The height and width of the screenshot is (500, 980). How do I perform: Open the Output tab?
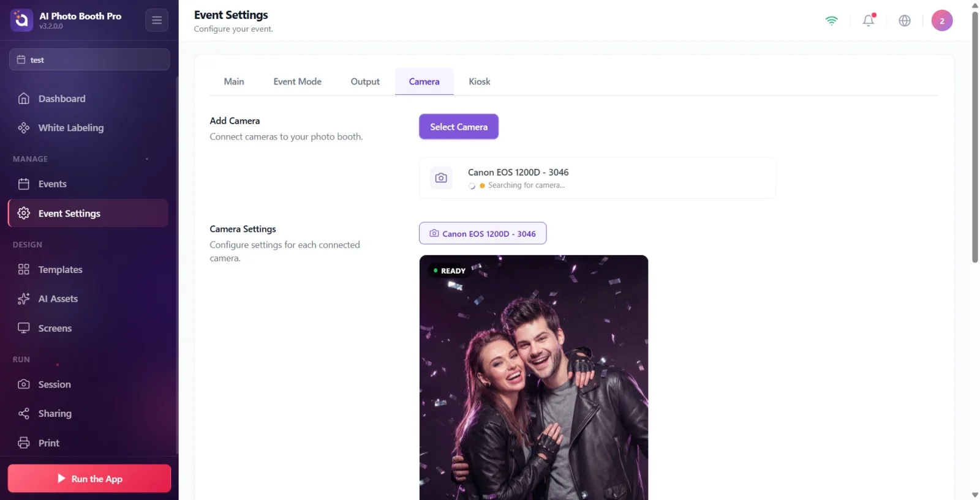point(365,81)
